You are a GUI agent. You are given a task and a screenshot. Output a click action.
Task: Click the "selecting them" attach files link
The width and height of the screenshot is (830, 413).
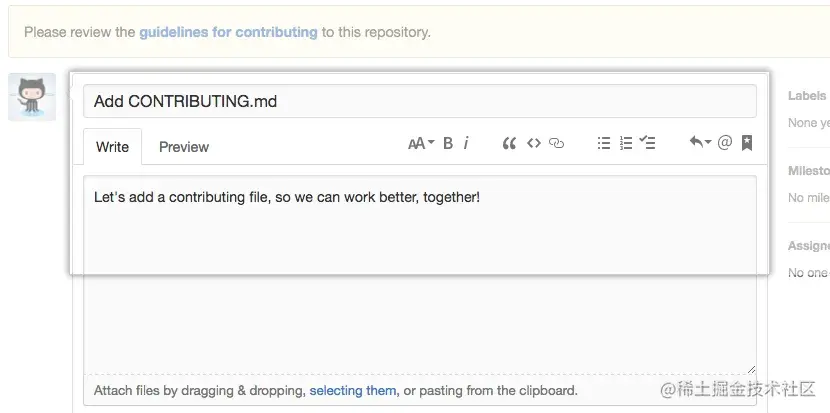tap(353, 390)
